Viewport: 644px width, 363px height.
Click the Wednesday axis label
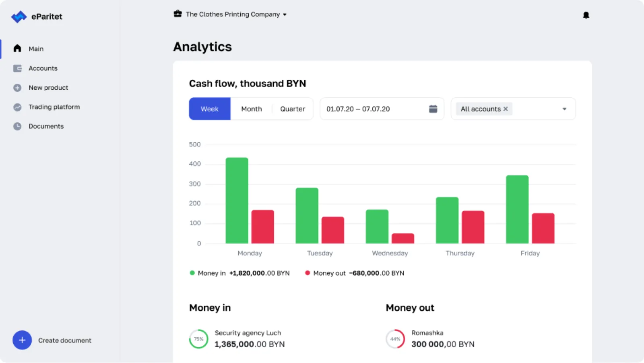click(390, 253)
